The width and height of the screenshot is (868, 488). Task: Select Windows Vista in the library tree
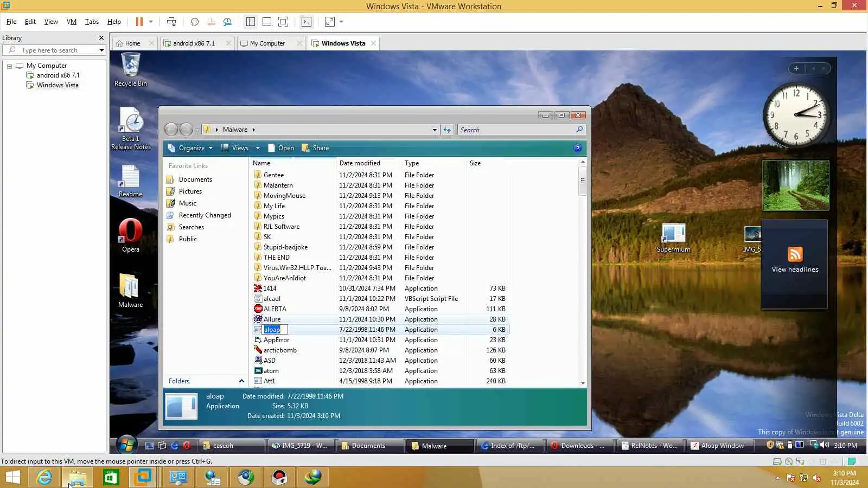click(x=58, y=85)
